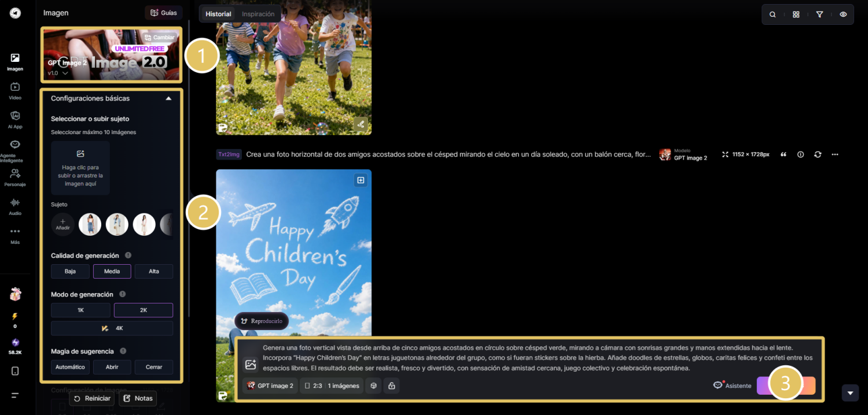Select 2K generation mode

(144, 310)
